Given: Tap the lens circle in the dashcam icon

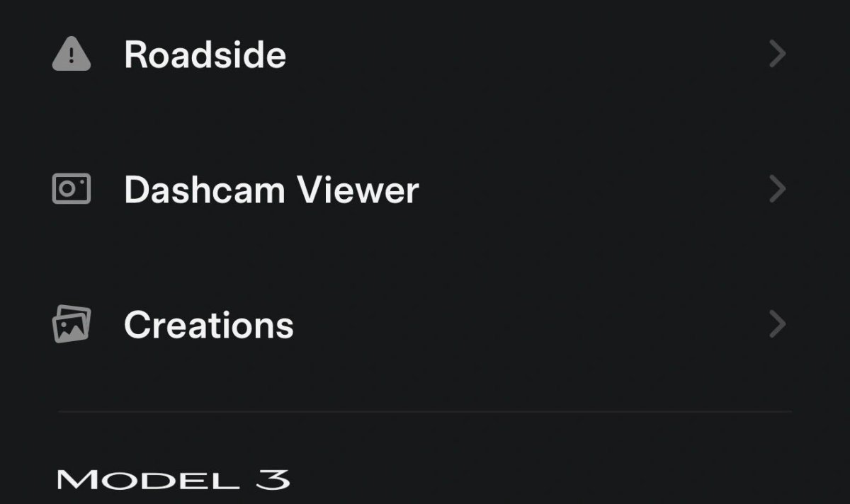Looking at the screenshot, I should pyautogui.click(x=68, y=189).
